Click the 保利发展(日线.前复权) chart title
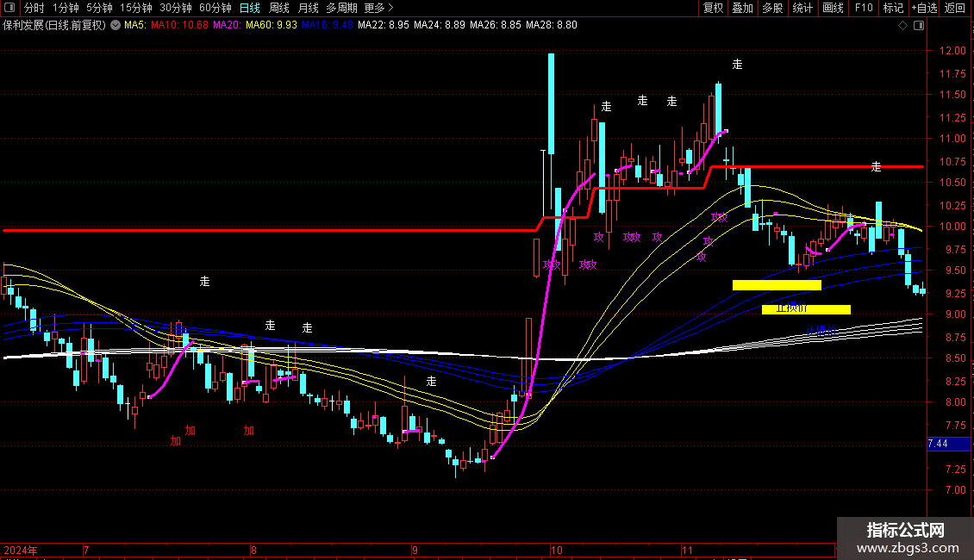Viewport: 974px width, 560px height. click(54, 25)
